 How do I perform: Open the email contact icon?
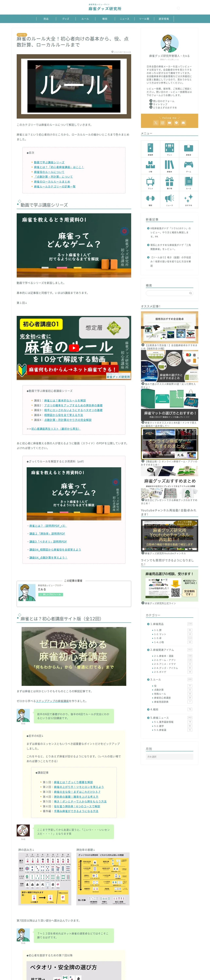(x=183, y=123)
